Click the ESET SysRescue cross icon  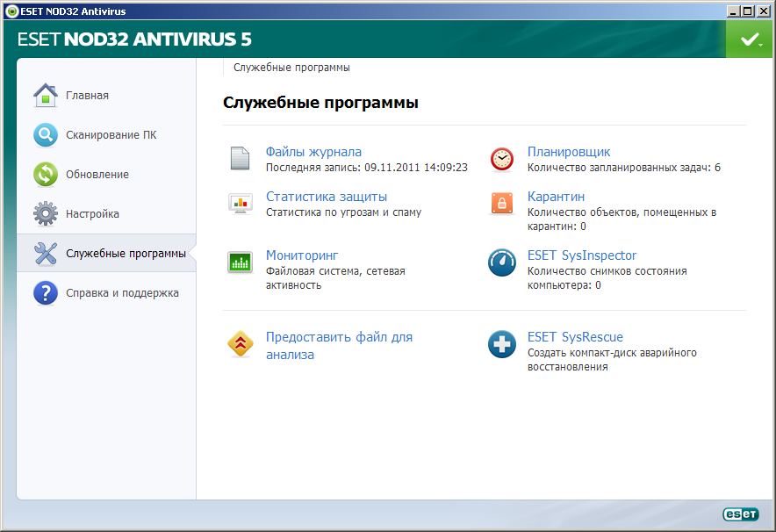[x=501, y=344]
